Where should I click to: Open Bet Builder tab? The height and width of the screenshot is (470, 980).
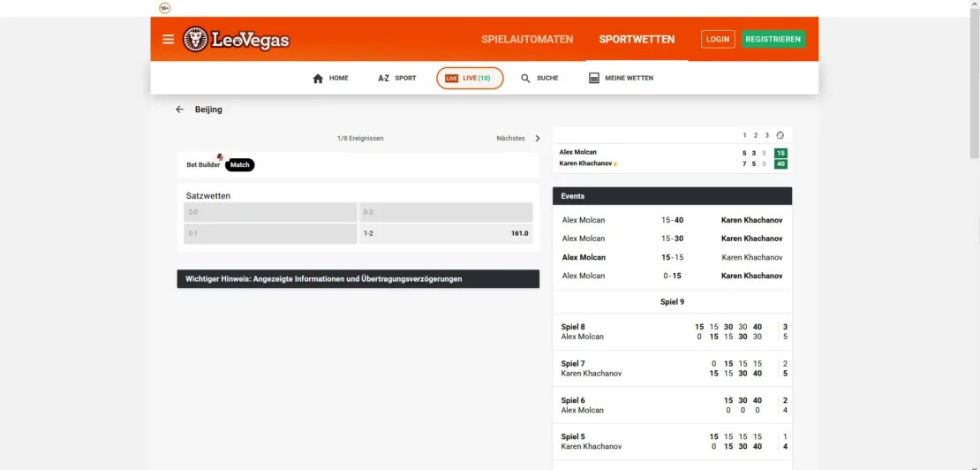tap(203, 165)
